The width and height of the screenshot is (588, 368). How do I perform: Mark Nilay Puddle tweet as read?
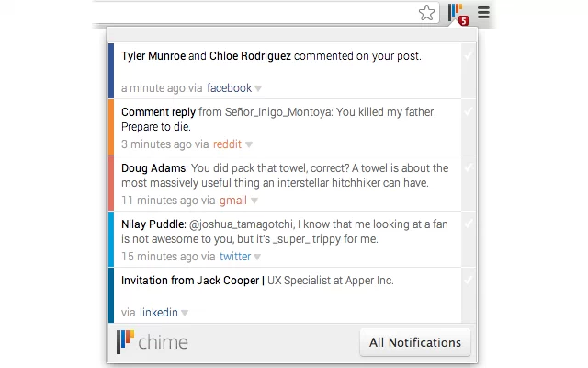[x=469, y=224]
